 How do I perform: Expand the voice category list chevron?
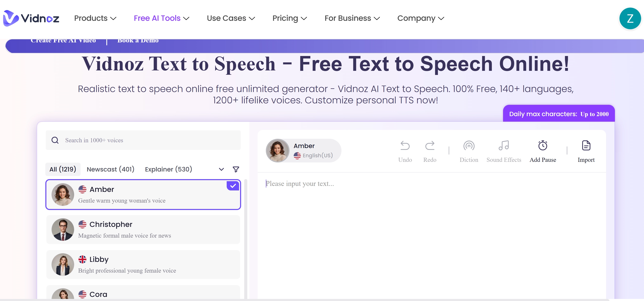point(221,169)
